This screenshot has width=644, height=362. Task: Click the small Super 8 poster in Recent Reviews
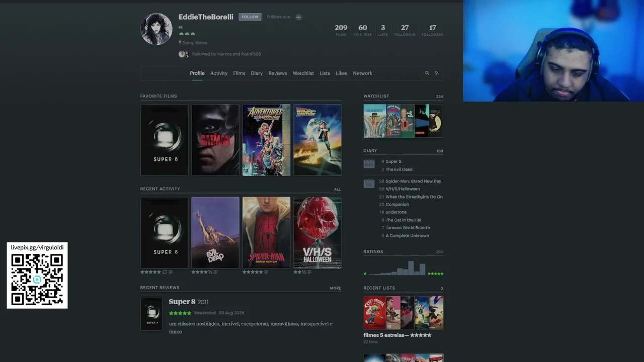tap(151, 314)
